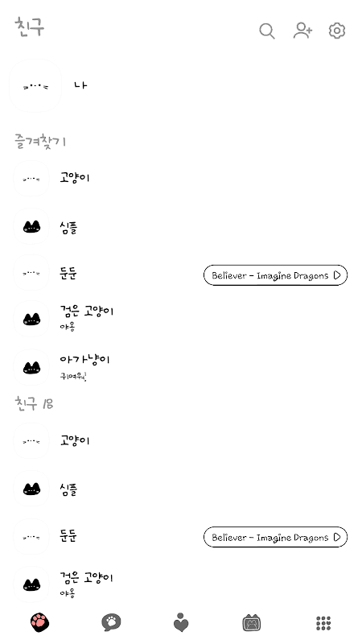The image size is (362, 644).
Task: Open settings gear icon
Action: pyautogui.click(x=337, y=31)
